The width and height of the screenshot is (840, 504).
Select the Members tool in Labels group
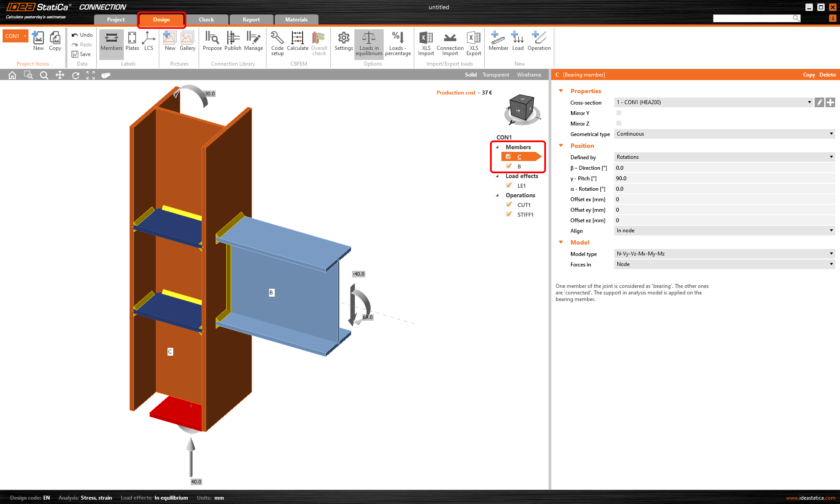point(111,43)
